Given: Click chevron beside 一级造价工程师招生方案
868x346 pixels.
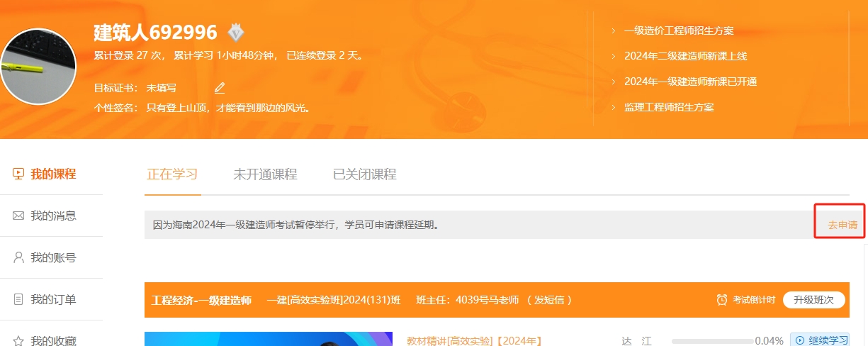Looking at the screenshot, I should click(613, 31).
